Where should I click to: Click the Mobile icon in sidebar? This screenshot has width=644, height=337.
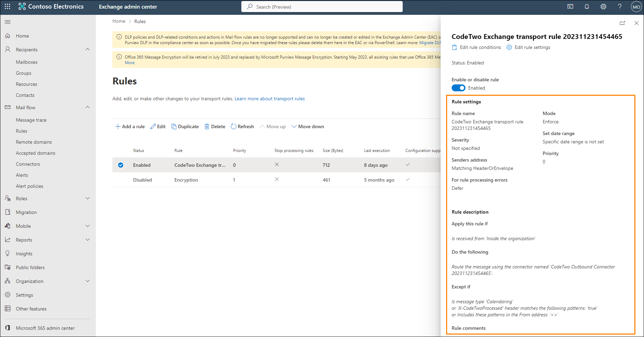point(8,226)
